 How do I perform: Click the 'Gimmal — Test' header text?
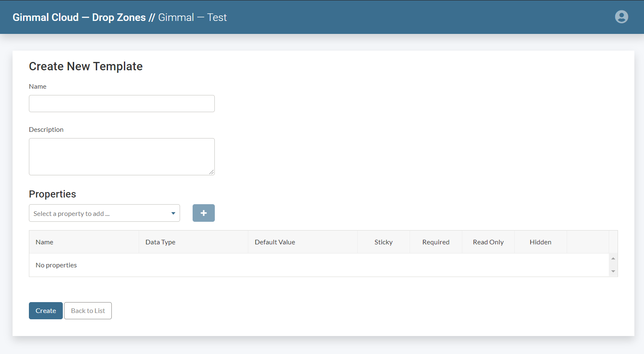point(192,18)
